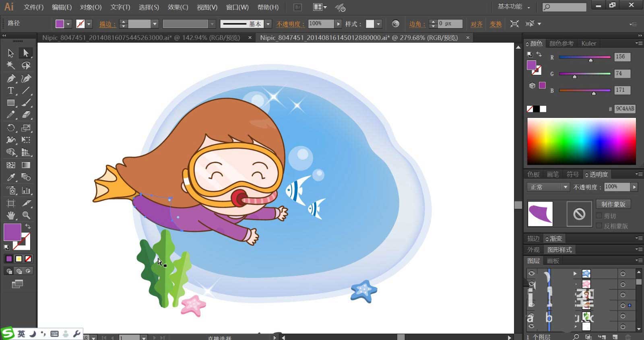The height and width of the screenshot is (340, 644).
Task: Switch to the 画板 (Artboards) tab
Action: pos(553,261)
